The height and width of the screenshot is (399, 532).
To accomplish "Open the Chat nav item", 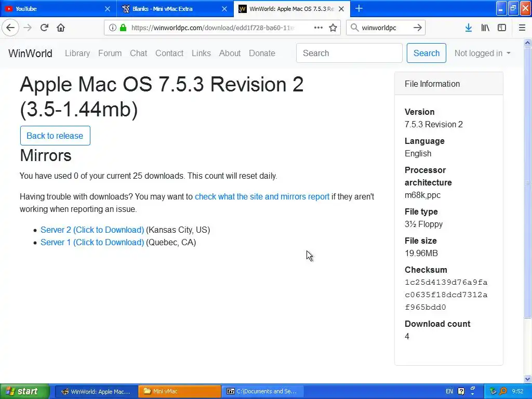I will [138, 54].
